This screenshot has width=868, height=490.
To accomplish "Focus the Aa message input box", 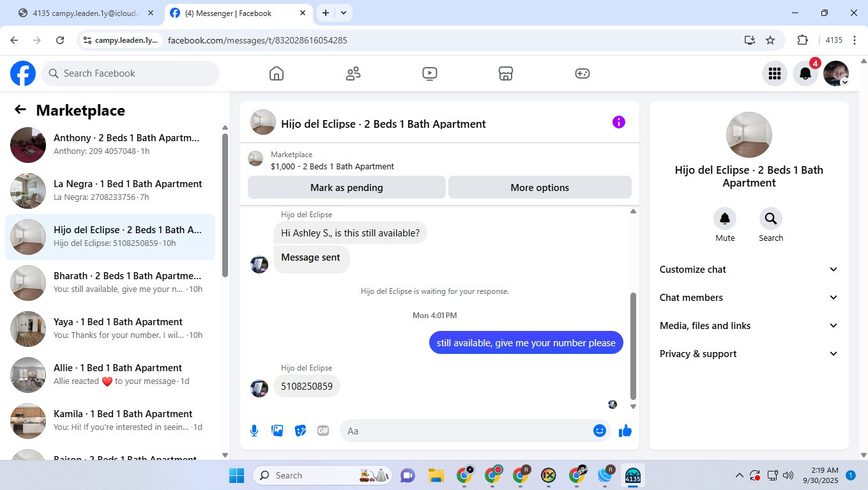I will (475, 431).
